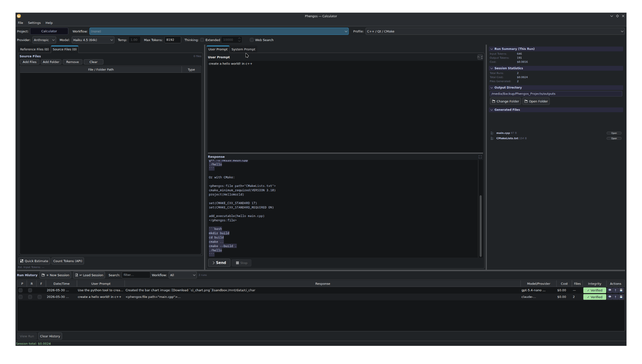Image resolution: width=642 pixels, height=364 pixels.
Task: Open the generated CMakeLists.txt file
Action: (x=614, y=139)
